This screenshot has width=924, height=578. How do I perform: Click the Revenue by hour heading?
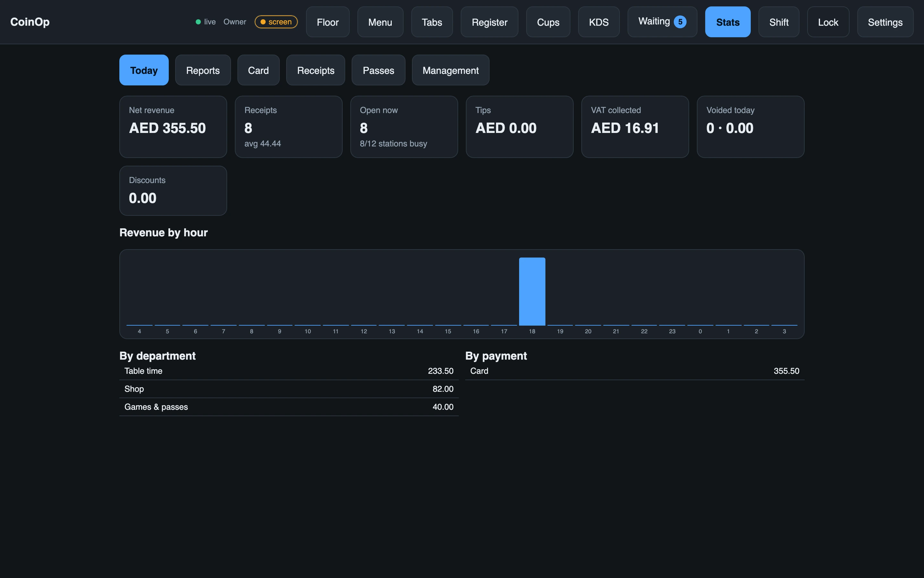163,232
